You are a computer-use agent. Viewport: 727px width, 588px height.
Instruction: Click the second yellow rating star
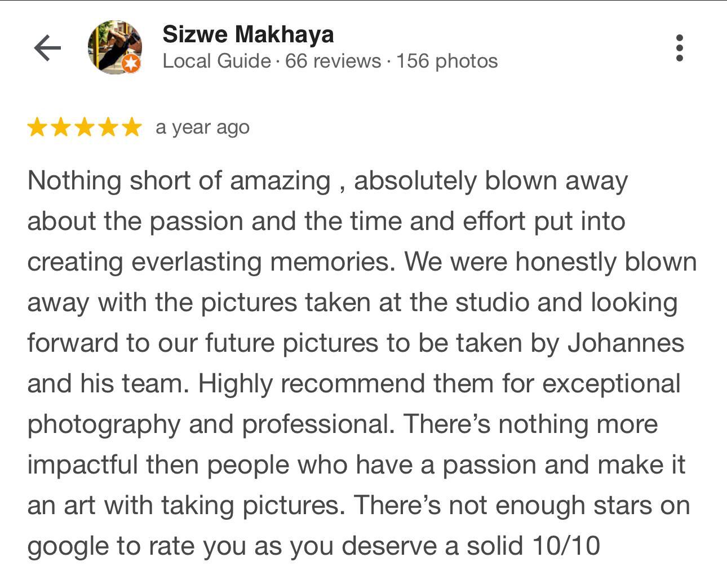(61, 127)
